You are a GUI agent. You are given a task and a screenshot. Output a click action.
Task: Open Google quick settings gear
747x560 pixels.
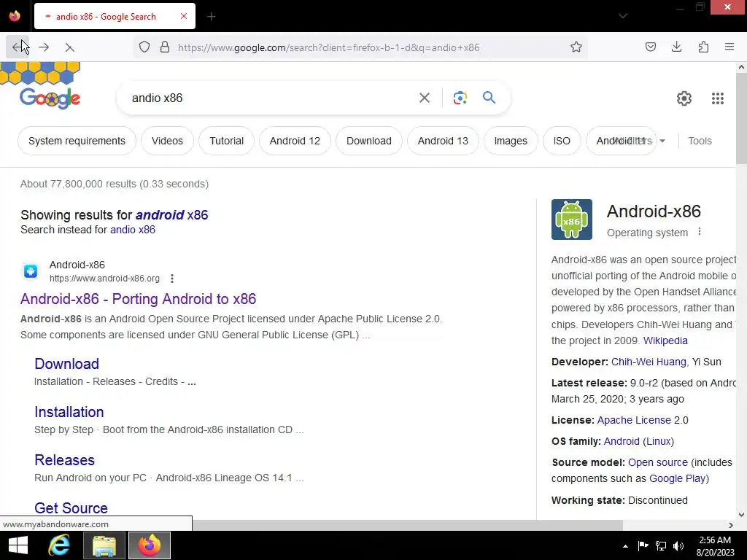pyautogui.click(x=684, y=98)
